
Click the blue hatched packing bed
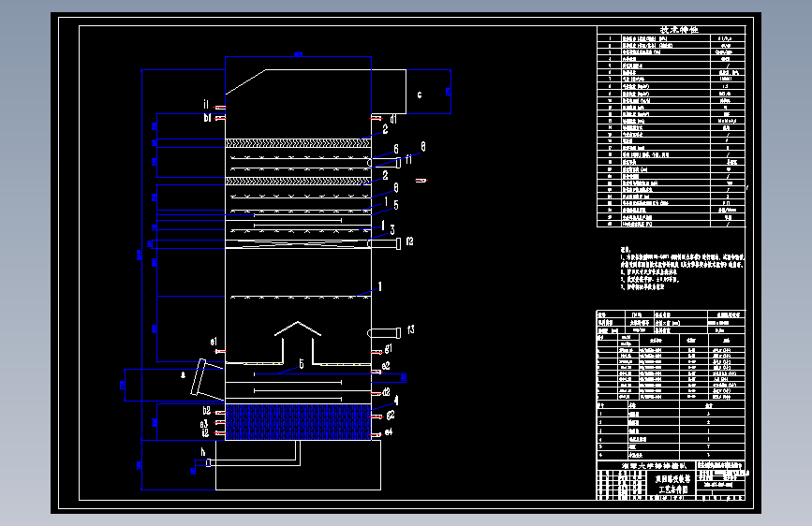click(x=298, y=422)
